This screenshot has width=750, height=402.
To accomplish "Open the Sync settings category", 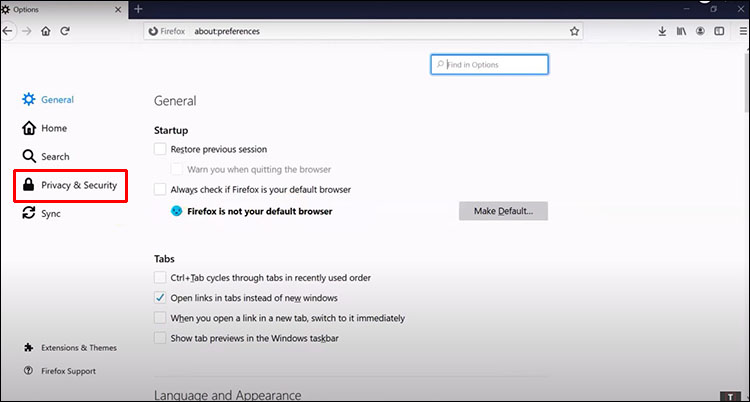I will coord(42,213).
